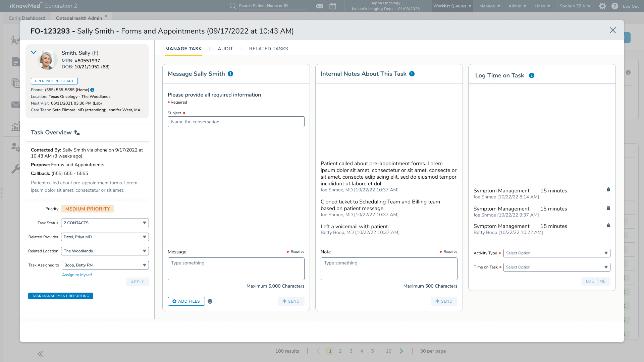Viewport: 644px width, 362px height.
Task: Collapse the Sally Smith patient card chevron
Action: [x=34, y=52]
